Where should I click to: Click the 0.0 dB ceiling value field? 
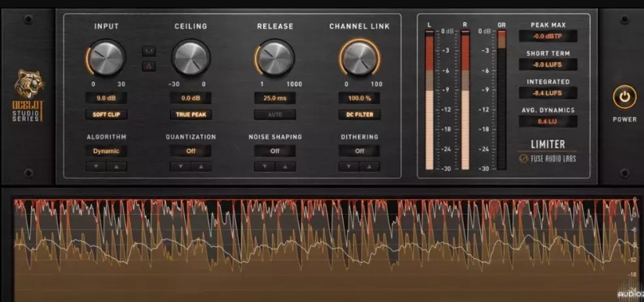pos(191,98)
